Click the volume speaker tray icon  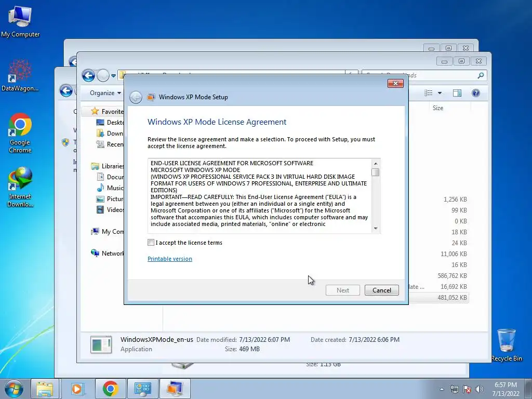point(479,389)
